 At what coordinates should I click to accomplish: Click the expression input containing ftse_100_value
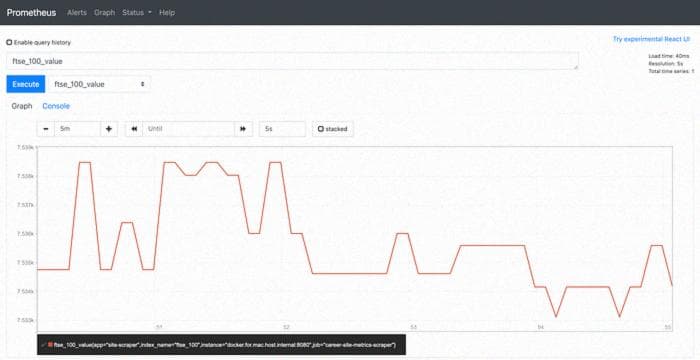tap(292, 61)
